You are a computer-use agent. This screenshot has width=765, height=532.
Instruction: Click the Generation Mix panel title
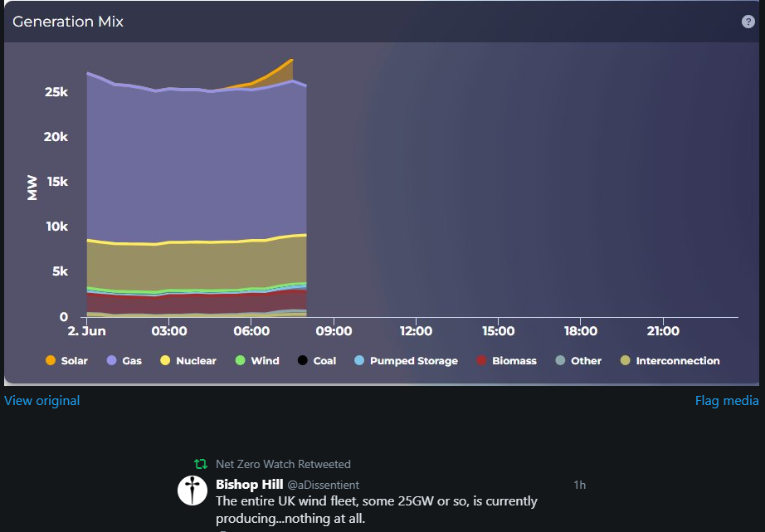click(68, 22)
